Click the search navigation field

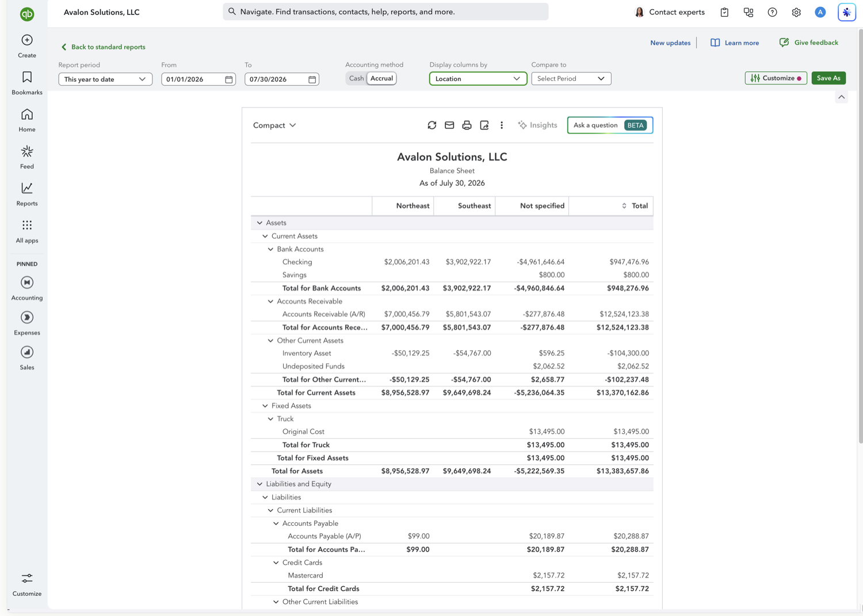(385, 12)
